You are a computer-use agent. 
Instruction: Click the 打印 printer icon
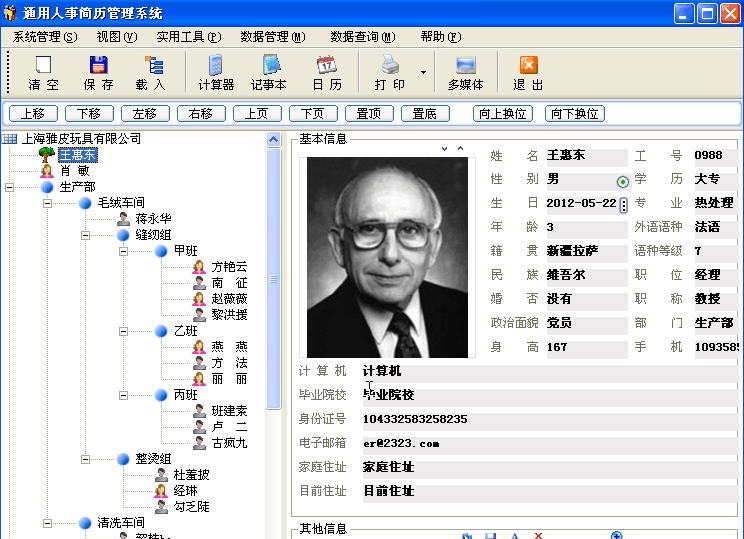390,65
